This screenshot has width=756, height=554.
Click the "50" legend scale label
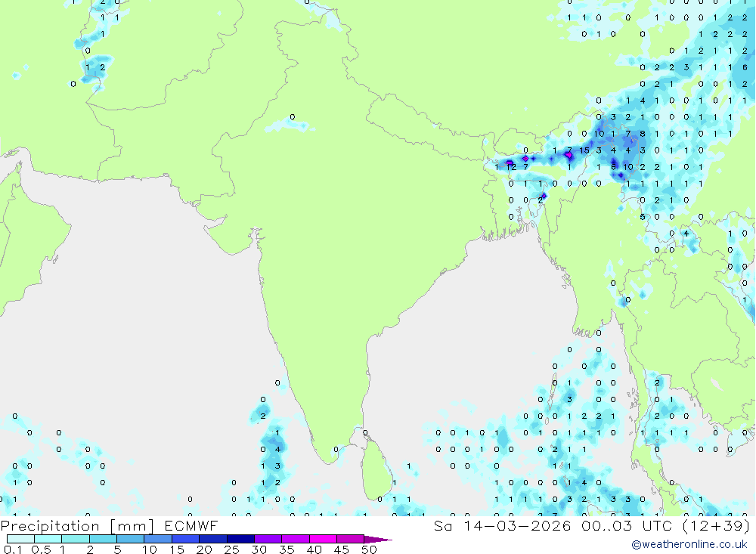(369, 549)
